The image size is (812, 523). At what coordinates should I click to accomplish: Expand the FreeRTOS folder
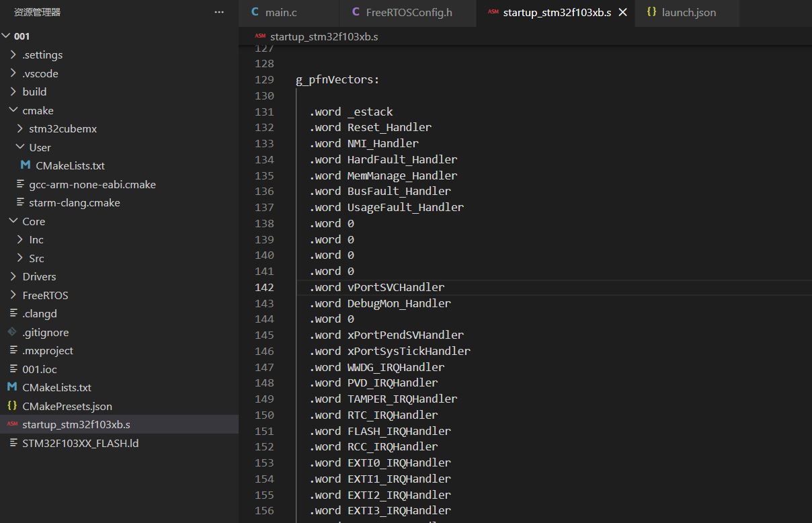pyautogui.click(x=13, y=295)
